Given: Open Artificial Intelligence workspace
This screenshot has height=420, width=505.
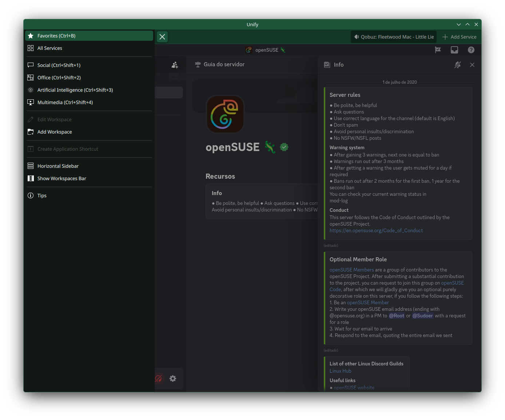Looking at the screenshot, I should 89,90.
